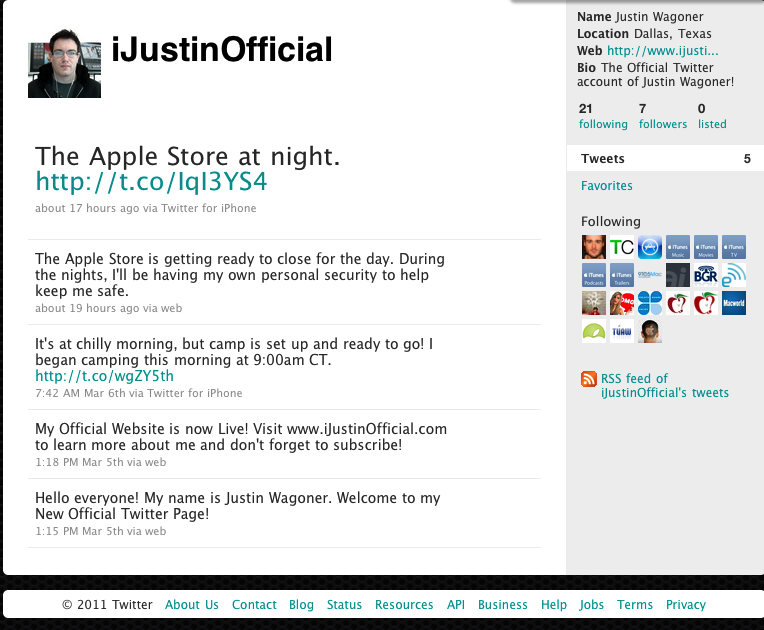Screen dimensions: 764x630
Task: Open the http://t.co/IqI3YS4 link
Action: [x=151, y=182]
